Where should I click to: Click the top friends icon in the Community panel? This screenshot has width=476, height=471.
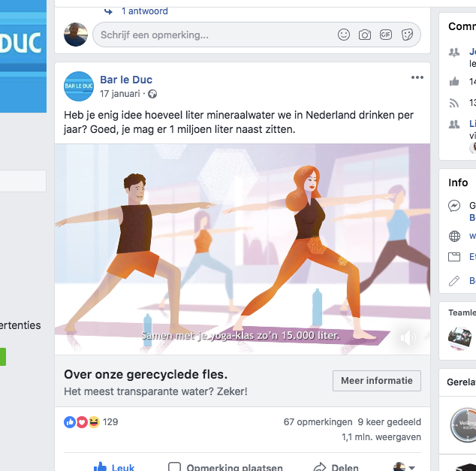click(x=454, y=53)
